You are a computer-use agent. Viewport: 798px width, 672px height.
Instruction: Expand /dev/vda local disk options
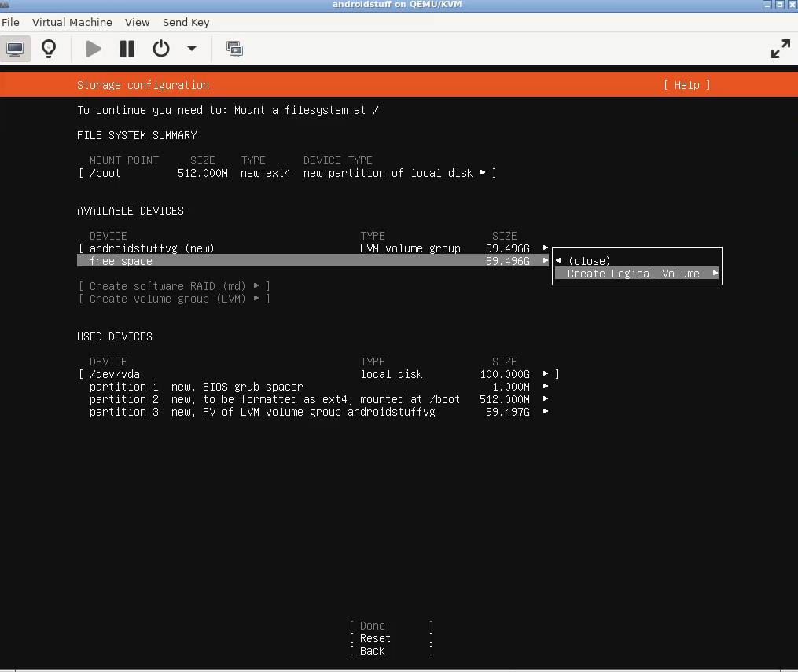[546, 374]
